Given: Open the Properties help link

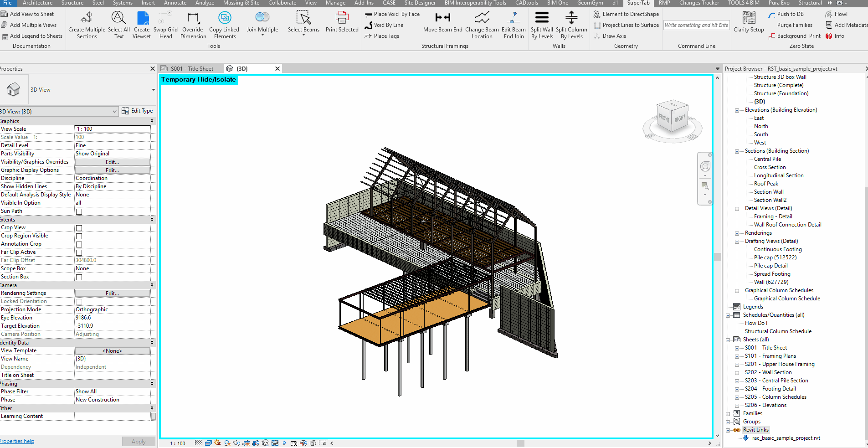Looking at the screenshot, I should [x=17, y=441].
